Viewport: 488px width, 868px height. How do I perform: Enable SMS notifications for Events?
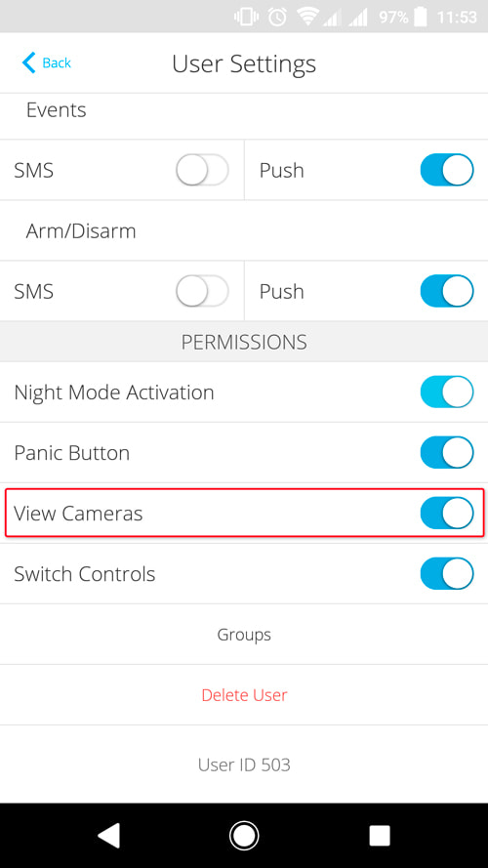[x=202, y=170]
